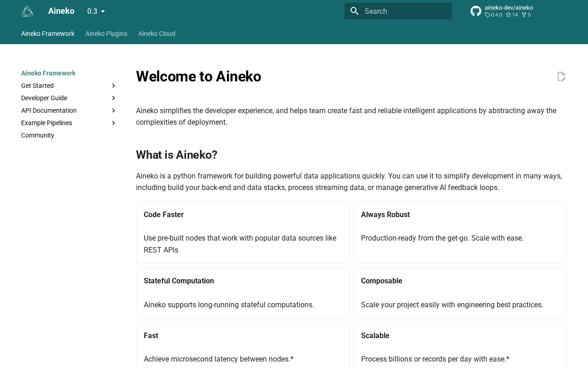The image size is (588, 368).
Task: Expand the Example Pipelines section
Action: point(113,123)
